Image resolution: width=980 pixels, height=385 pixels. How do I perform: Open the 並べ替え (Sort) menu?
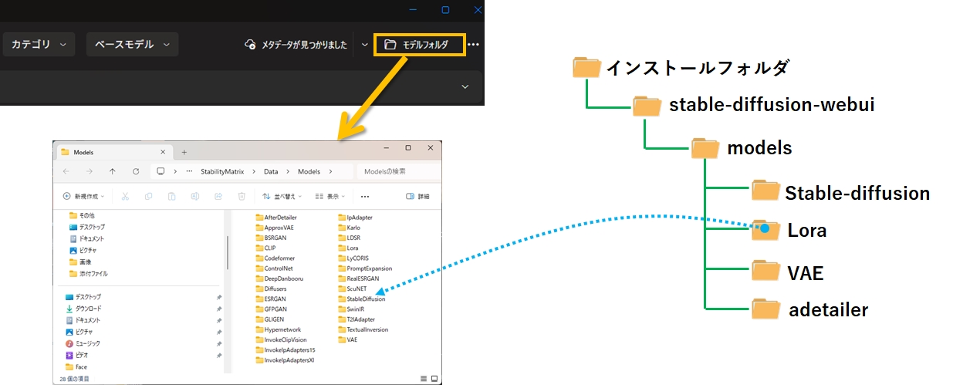pyautogui.click(x=282, y=196)
